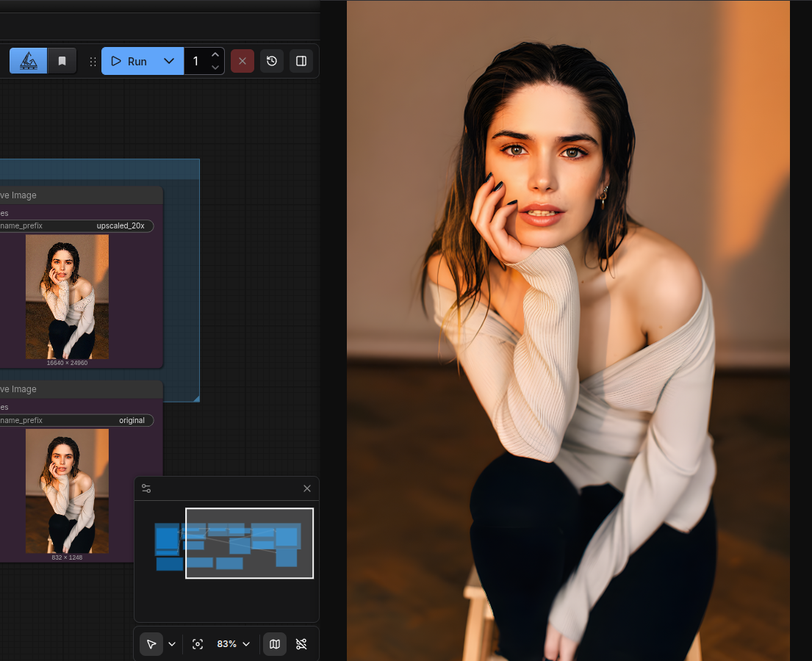812x661 pixels.
Task: Open the upscaled_20x preview thumbnail
Action: (x=68, y=297)
